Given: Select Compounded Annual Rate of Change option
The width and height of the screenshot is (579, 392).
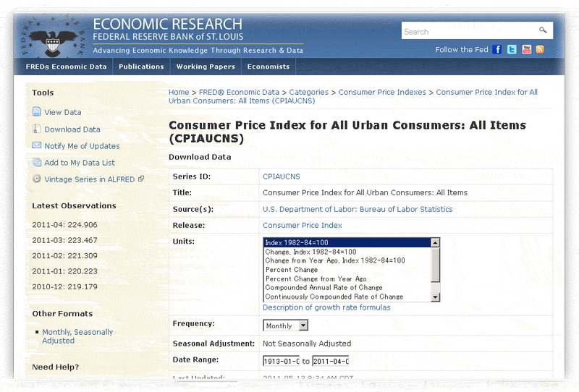Looking at the screenshot, I should pyautogui.click(x=347, y=288).
